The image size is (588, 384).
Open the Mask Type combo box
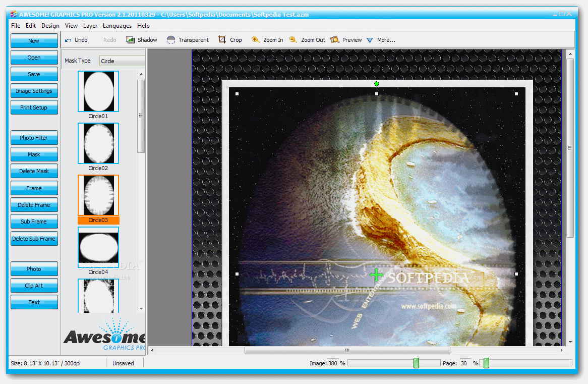(122, 61)
